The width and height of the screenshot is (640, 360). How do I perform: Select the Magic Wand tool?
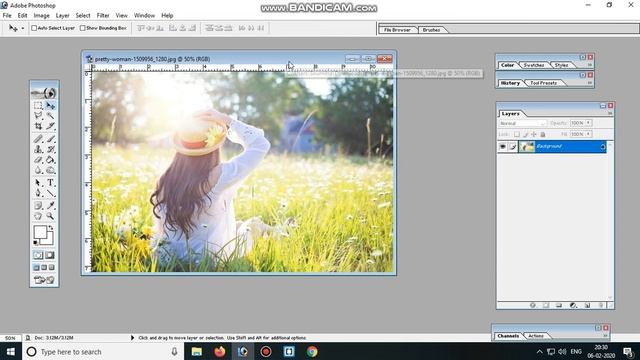[x=50, y=116]
